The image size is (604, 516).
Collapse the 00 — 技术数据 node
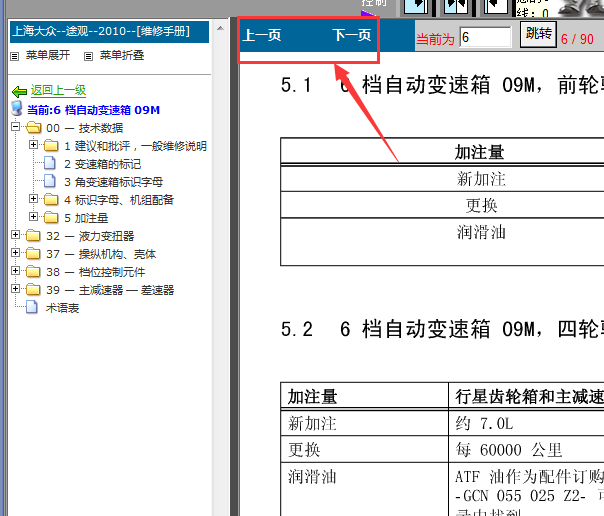click(x=15, y=126)
